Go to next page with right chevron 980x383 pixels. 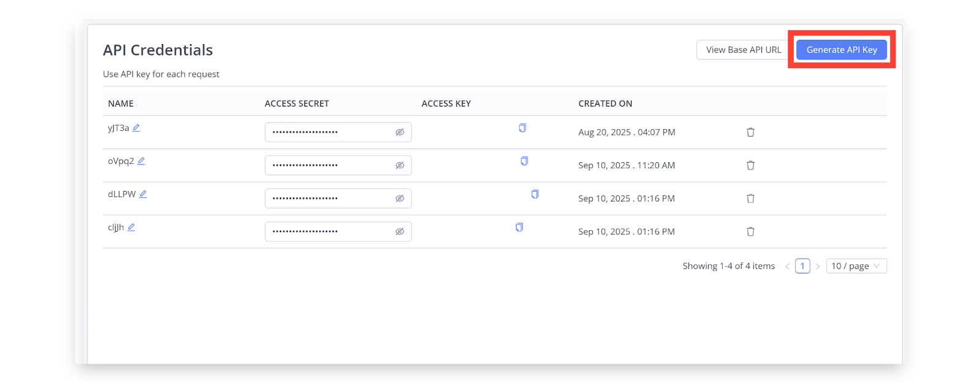point(818,266)
